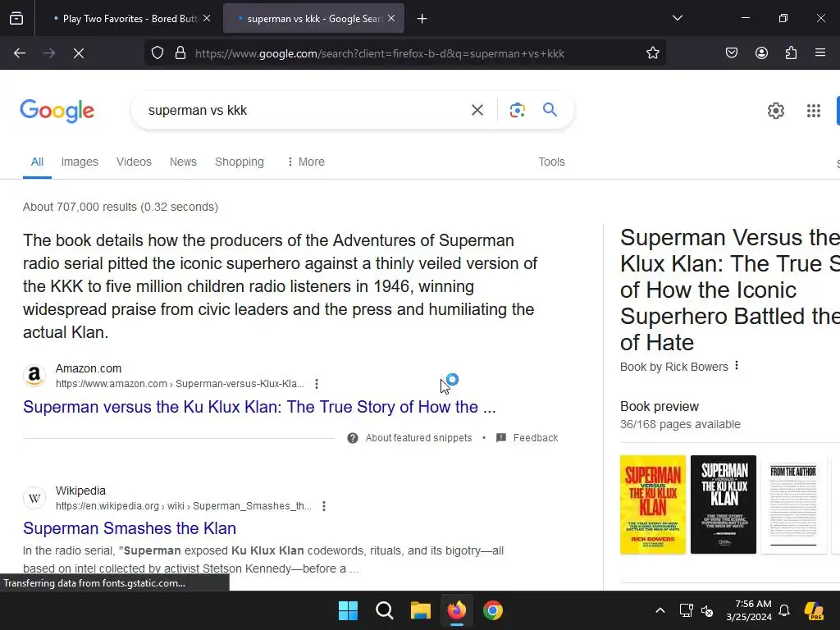
Task: Select the Videos search tab
Action: (134, 162)
